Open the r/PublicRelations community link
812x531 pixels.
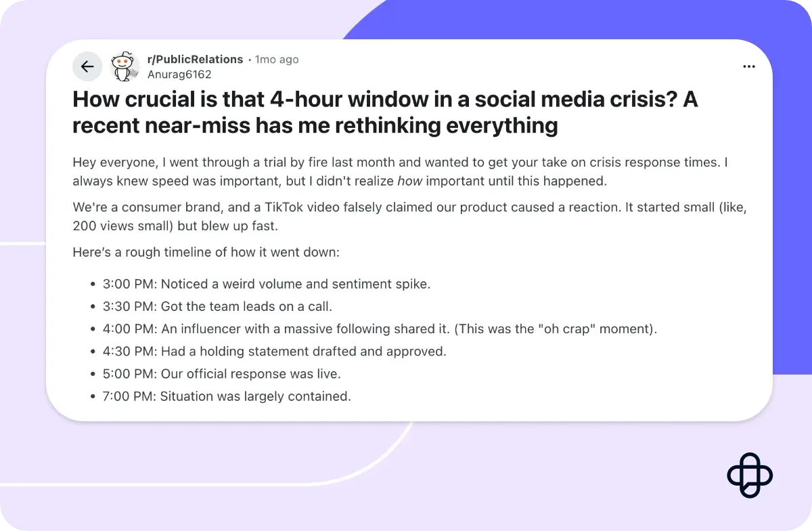coord(195,59)
